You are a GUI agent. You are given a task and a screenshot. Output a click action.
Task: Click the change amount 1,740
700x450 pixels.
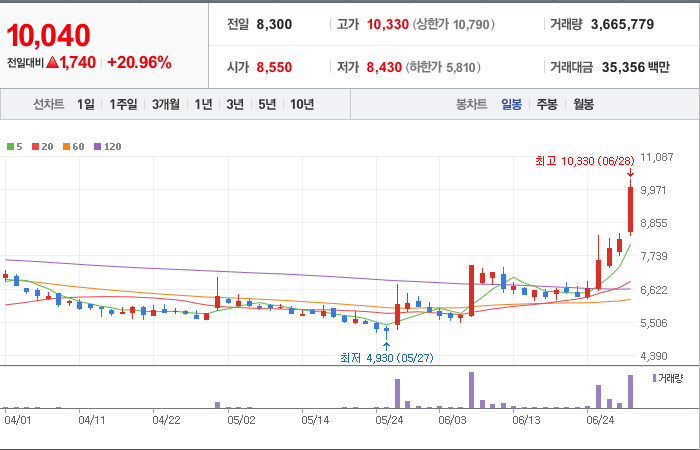[x=77, y=62]
